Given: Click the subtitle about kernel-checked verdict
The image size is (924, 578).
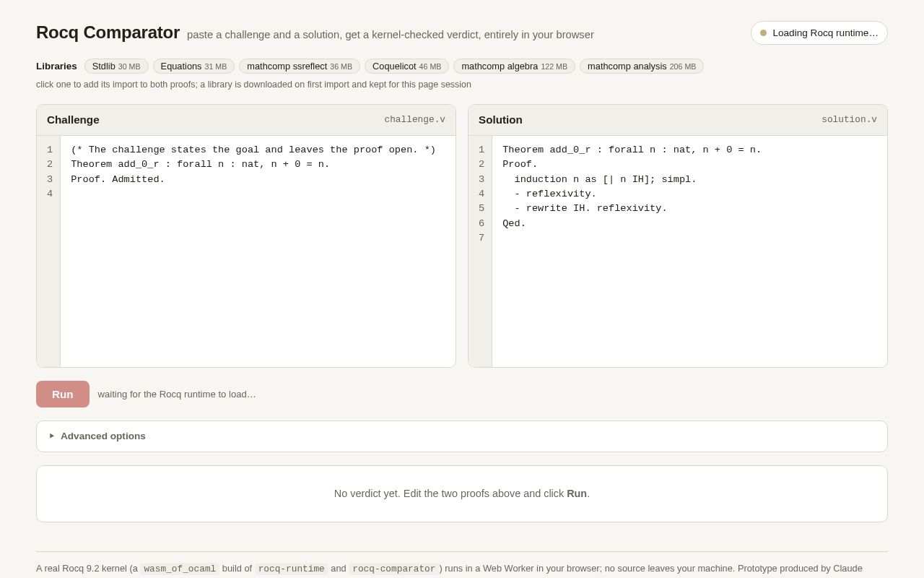Looking at the screenshot, I should pyautogui.click(x=391, y=35).
